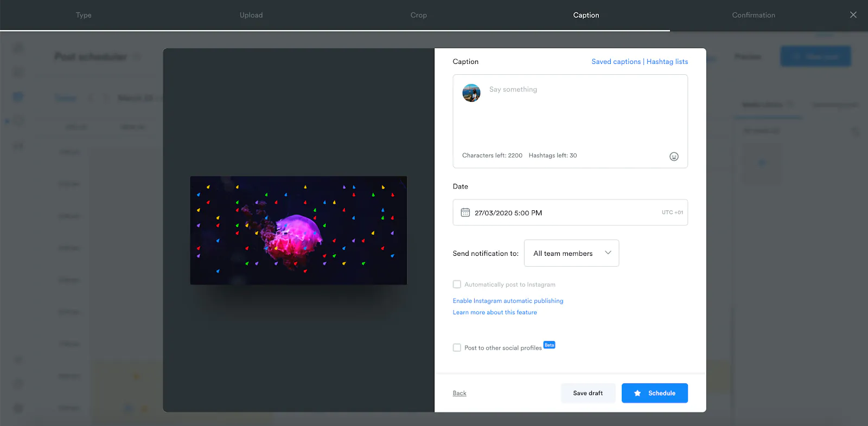Image resolution: width=868 pixels, height=426 pixels.
Task: Open the Send notification to dropdown
Action: click(x=571, y=253)
